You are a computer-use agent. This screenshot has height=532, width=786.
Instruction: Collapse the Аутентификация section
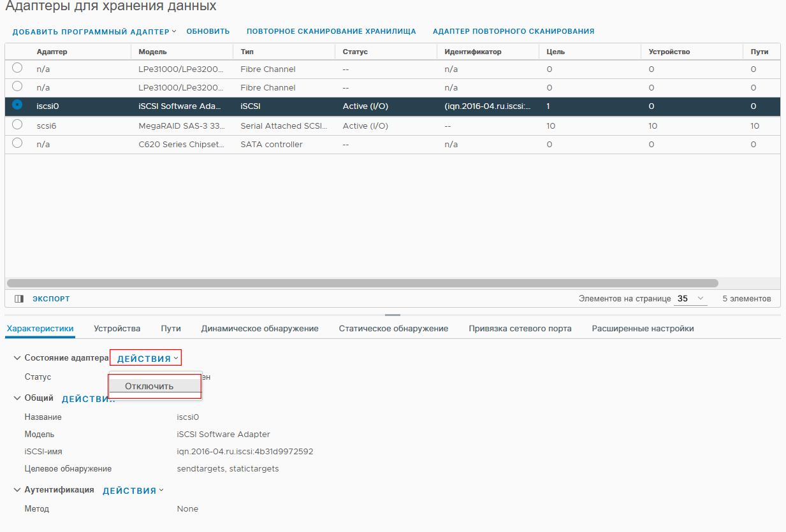[x=17, y=490]
